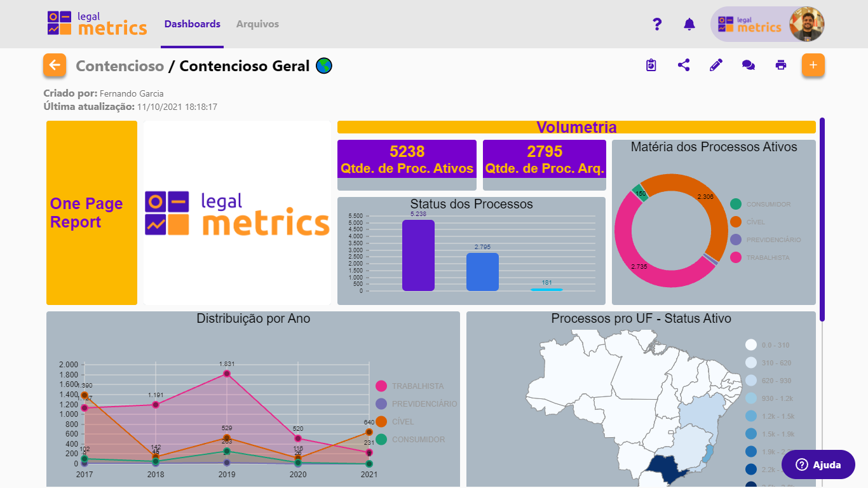The image size is (868, 488).
Task: Click the small 181 status bar
Action: click(546, 290)
